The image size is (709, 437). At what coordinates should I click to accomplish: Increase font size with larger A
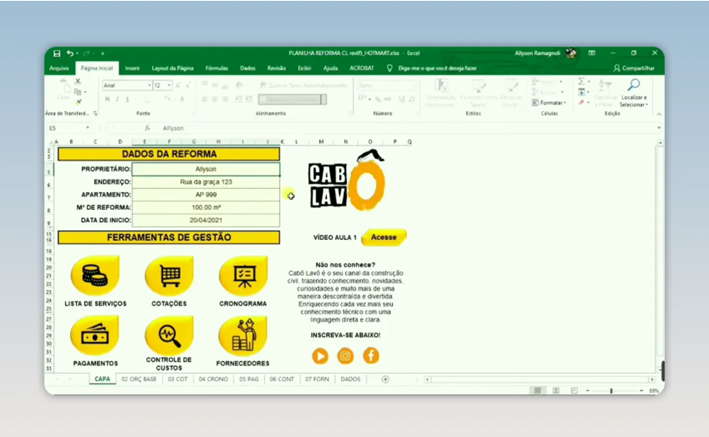[x=178, y=86]
